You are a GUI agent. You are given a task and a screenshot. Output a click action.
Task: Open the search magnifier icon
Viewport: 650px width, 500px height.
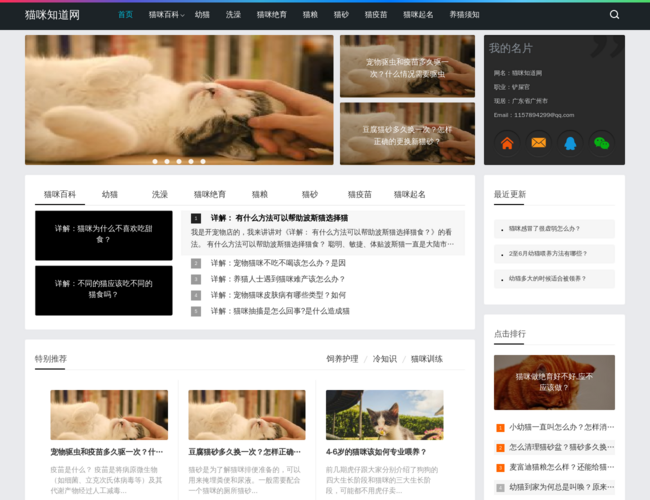click(614, 15)
